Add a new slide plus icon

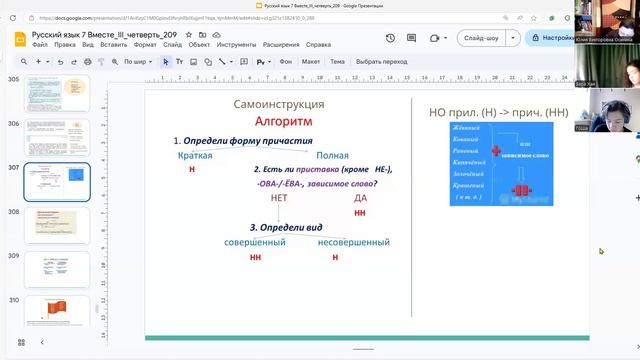(38, 62)
